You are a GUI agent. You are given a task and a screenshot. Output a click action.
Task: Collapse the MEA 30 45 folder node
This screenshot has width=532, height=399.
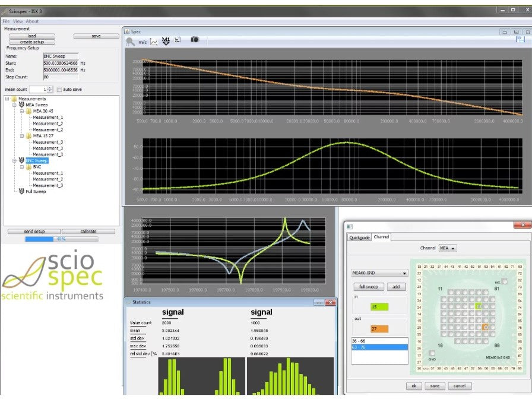[x=22, y=111]
